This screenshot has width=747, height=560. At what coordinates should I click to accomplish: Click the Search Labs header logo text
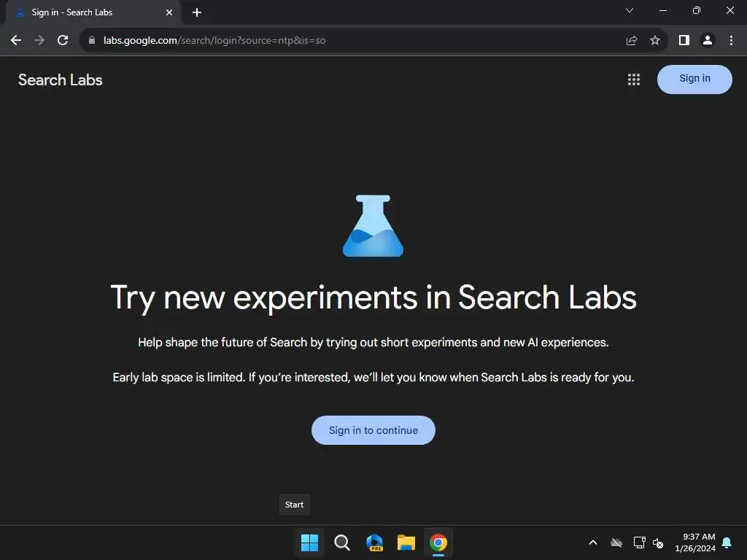pos(61,80)
